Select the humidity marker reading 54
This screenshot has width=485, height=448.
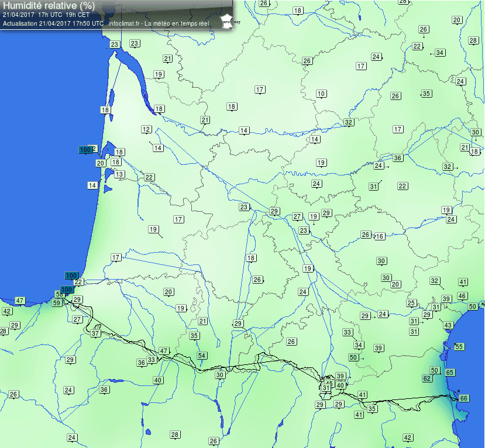[x=202, y=356]
